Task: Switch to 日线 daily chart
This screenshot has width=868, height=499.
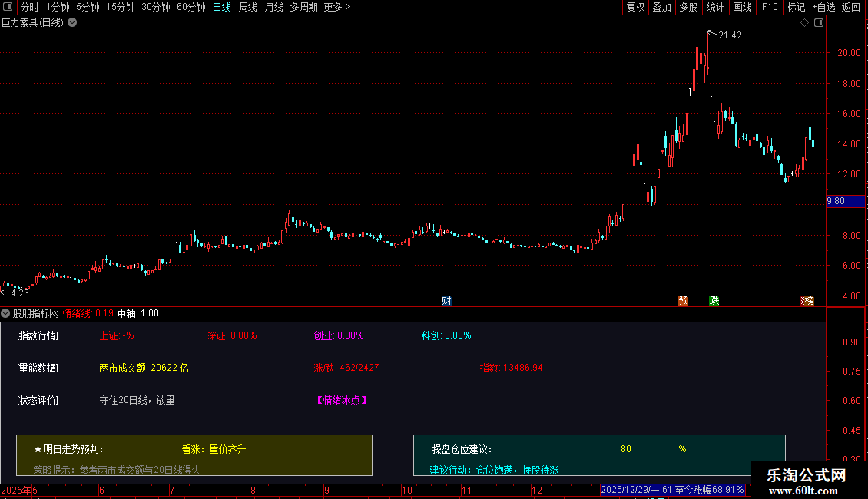Action: [x=221, y=7]
